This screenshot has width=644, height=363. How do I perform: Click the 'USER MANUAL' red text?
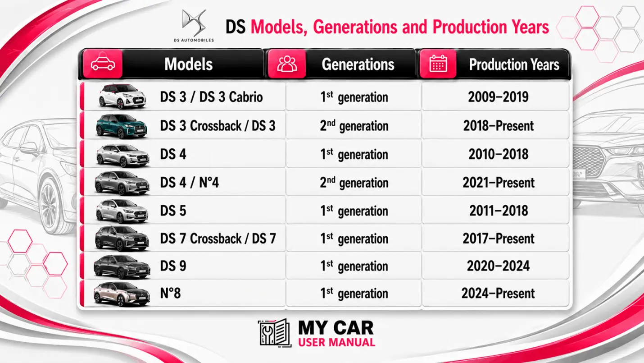pos(336,342)
